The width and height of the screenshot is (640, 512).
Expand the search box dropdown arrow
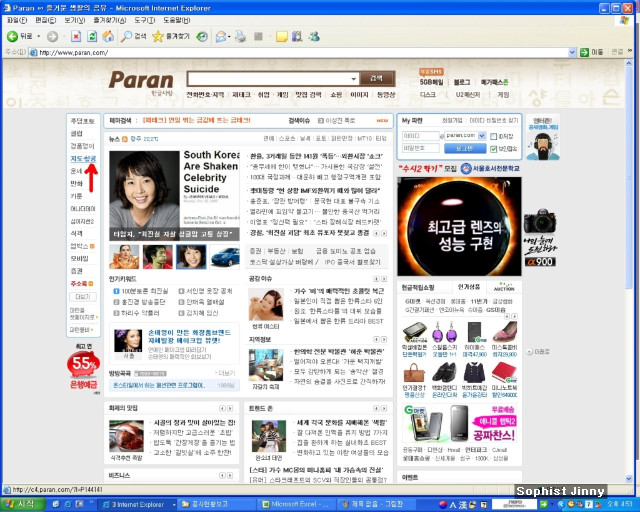click(353, 79)
